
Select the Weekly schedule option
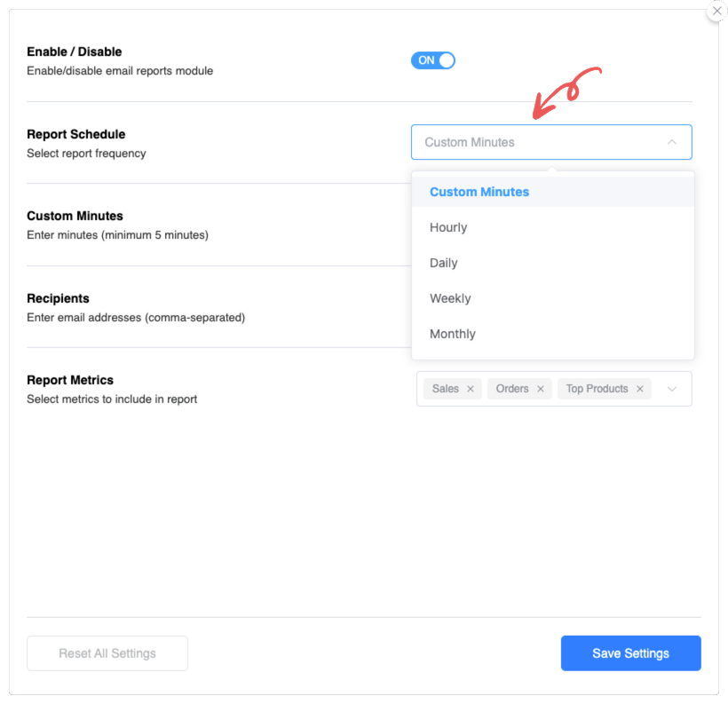[450, 298]
